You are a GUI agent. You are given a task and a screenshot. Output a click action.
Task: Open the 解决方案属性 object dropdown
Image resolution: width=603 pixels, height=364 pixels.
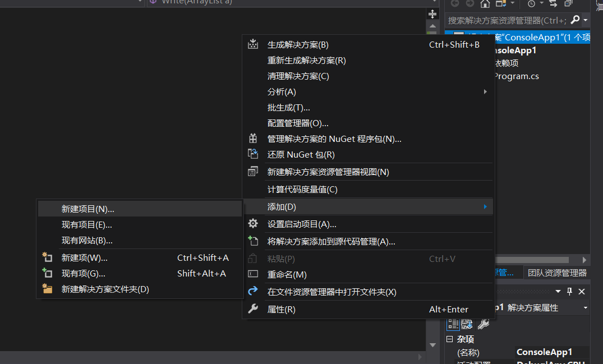(x=585, y=307)
